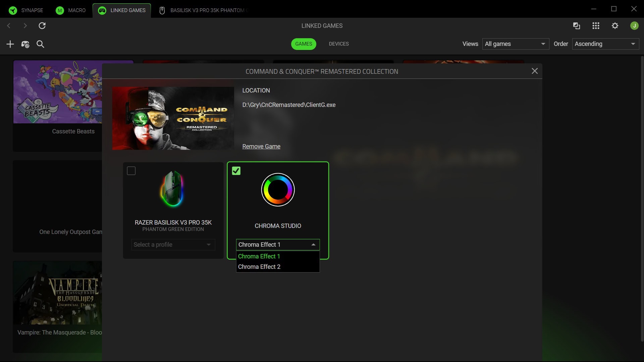Open the Order Ascending dropdown

605,44
